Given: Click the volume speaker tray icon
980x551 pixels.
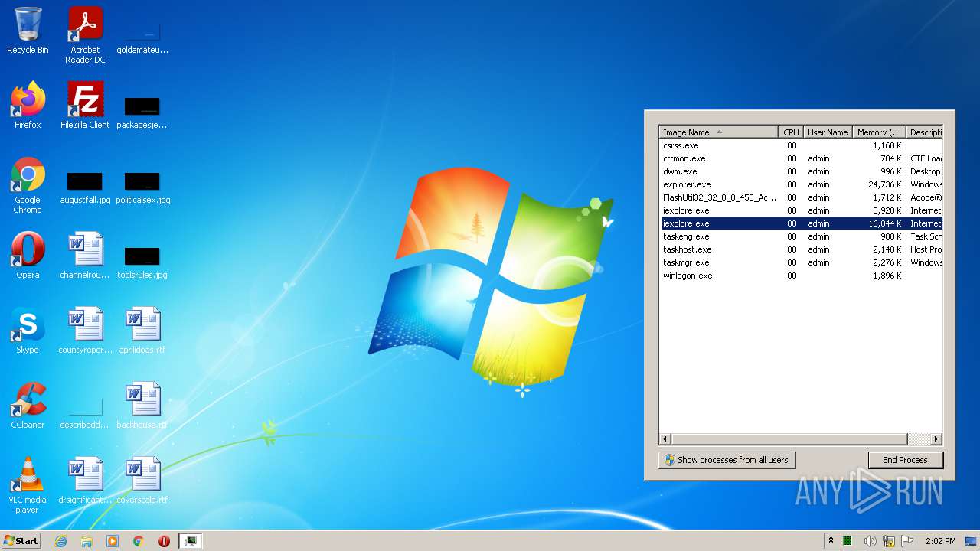Looking at the screenshot, I should coord(871,541).
